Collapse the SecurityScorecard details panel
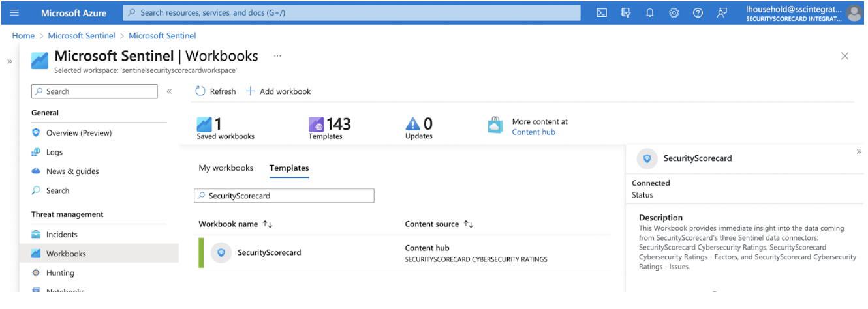This screenshot has width=868, height=309. pyautogui.click(x=859, y=151)
